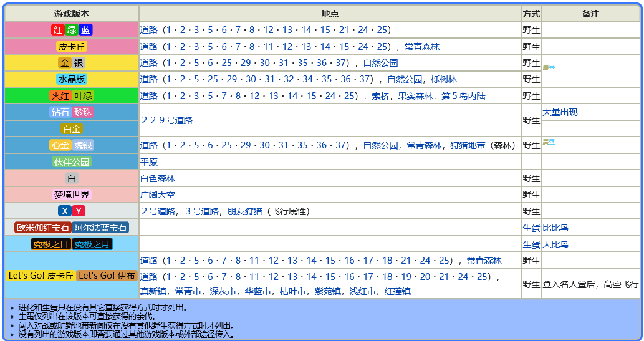Click the 地点 column header
This screenshot has height=341, width=644.
click(330, 14)
